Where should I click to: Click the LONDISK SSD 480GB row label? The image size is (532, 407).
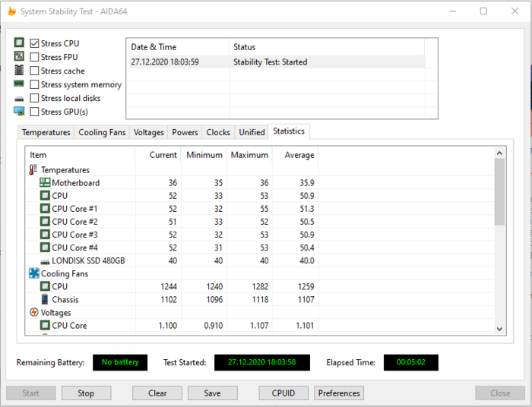88,260
